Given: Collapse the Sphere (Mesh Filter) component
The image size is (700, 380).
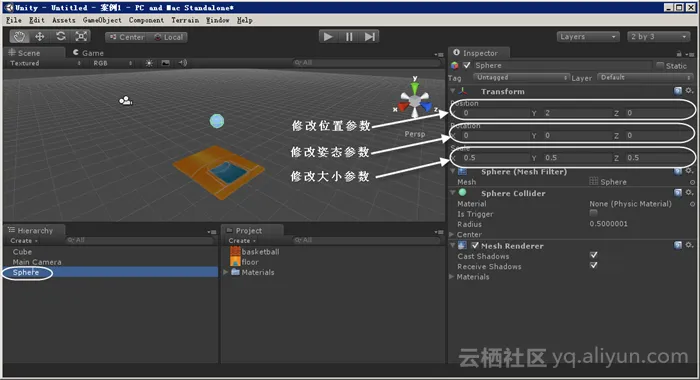Looking at the screenshot, I should (x=453, y=171).
